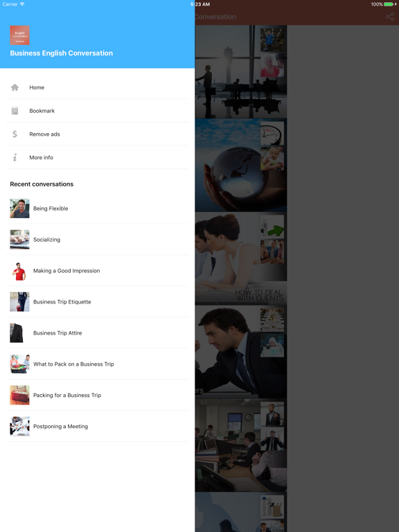Tap What to Pack thumbnail image
The image size is (399, 532).
point(19,364)
